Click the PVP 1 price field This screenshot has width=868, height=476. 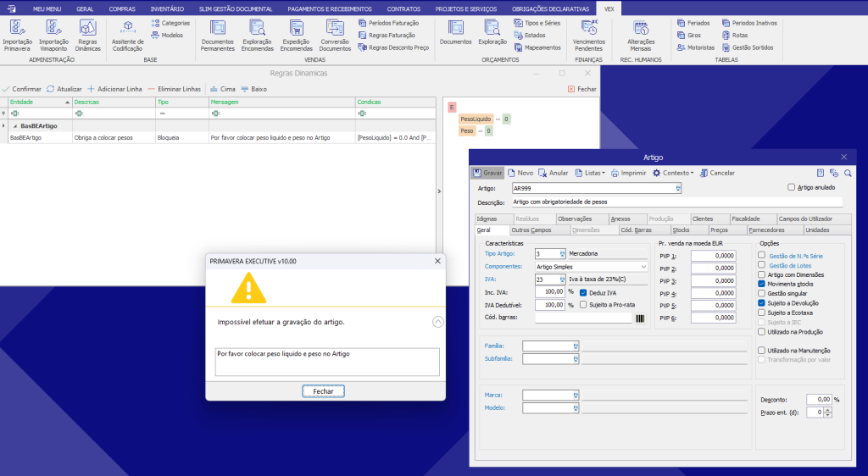(714, 256)
